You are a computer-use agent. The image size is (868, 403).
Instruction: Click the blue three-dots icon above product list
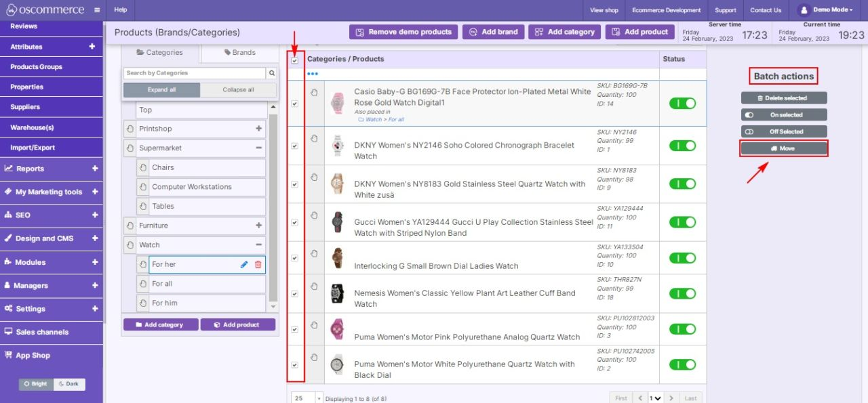pos(312,74)
